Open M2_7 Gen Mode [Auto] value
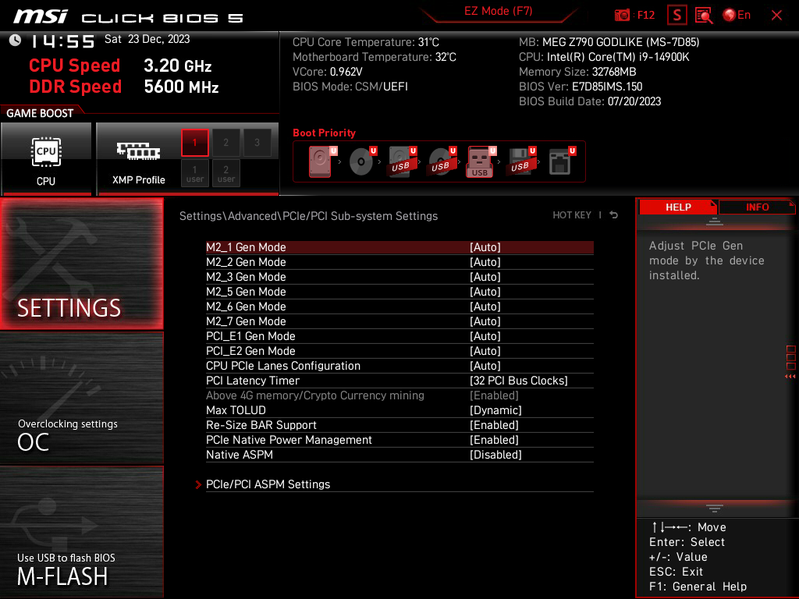Viewport: 799px width, 599px height. tap(485, 321)
